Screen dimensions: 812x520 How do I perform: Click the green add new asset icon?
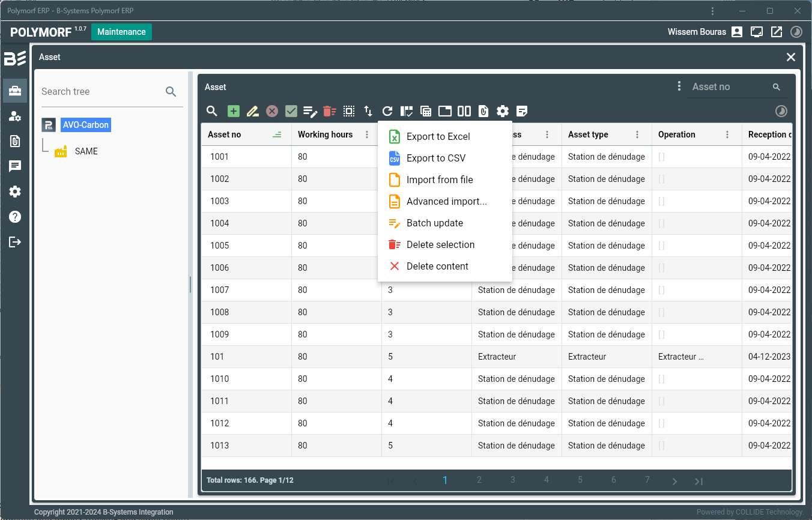(234, 111)
